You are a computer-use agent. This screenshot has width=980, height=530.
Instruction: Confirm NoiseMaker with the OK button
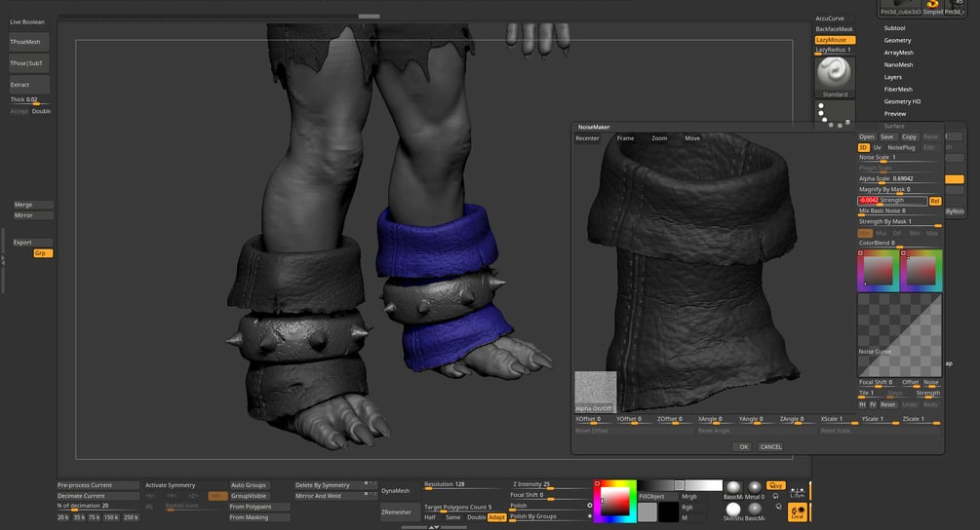743,447
